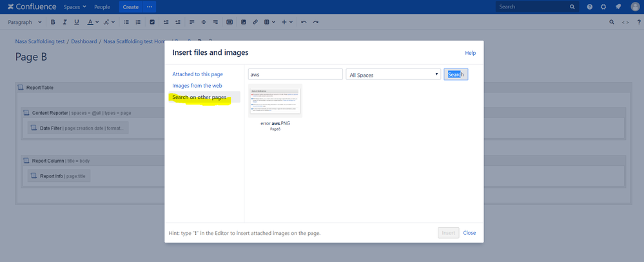Open the People menu item

click(x=102, y=7)
